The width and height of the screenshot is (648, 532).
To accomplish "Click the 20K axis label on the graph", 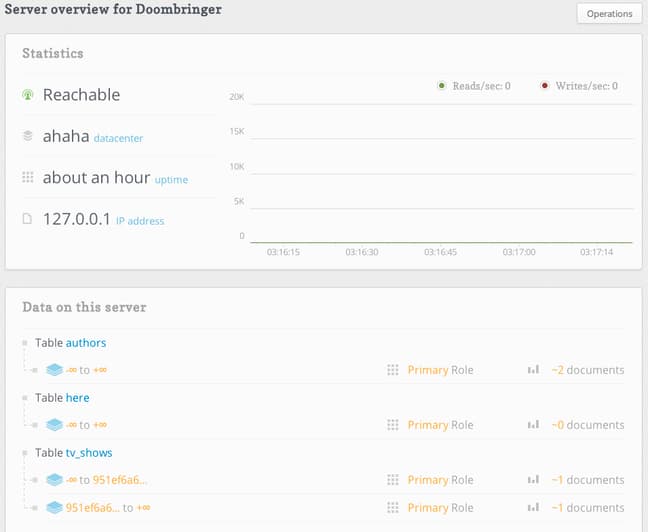I will (x=237, y=96).
